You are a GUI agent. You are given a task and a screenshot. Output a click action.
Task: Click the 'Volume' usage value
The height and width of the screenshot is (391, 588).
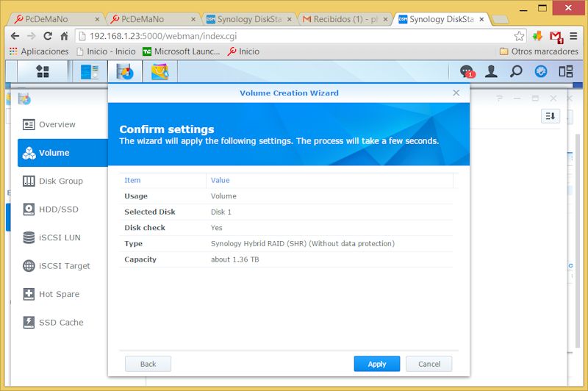click(223, 196)
